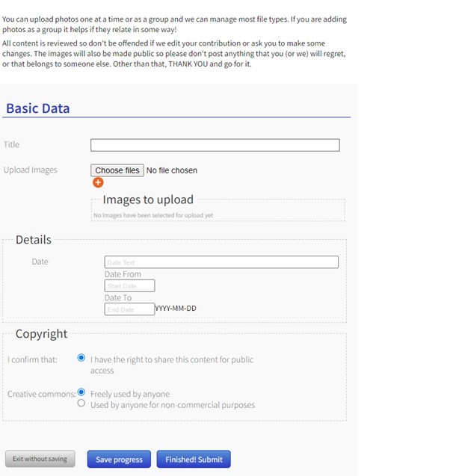Focus the Start Date input box
The height and width of the screenshot is (476, 450).
tap(129, 285)
